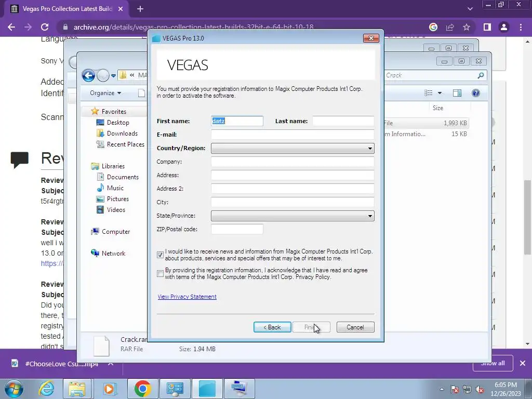Close the Vegas Pro Collection tab
Screen dimensions: 532x399
(x=121, y=9)
